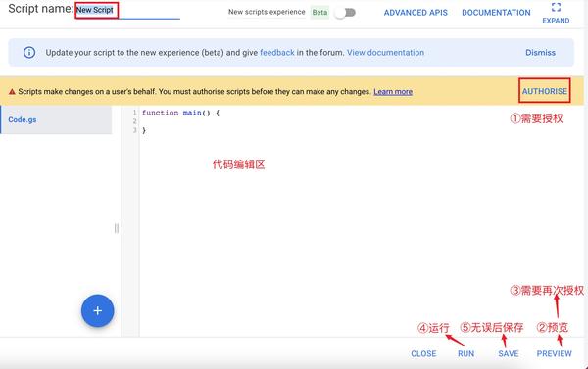The width and height of the screenshot is (588, 369).
Task: Add a new file with plus button
Action: coord(97,310)
